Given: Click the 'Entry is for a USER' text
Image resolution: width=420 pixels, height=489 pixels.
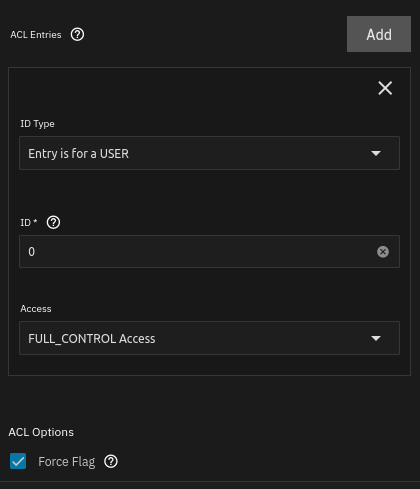Looking at the screenshot, I should coord(78,154).
